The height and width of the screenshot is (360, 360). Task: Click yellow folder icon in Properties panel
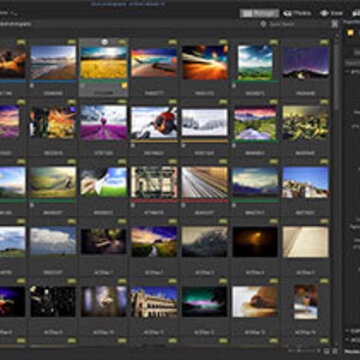point(350,33)
